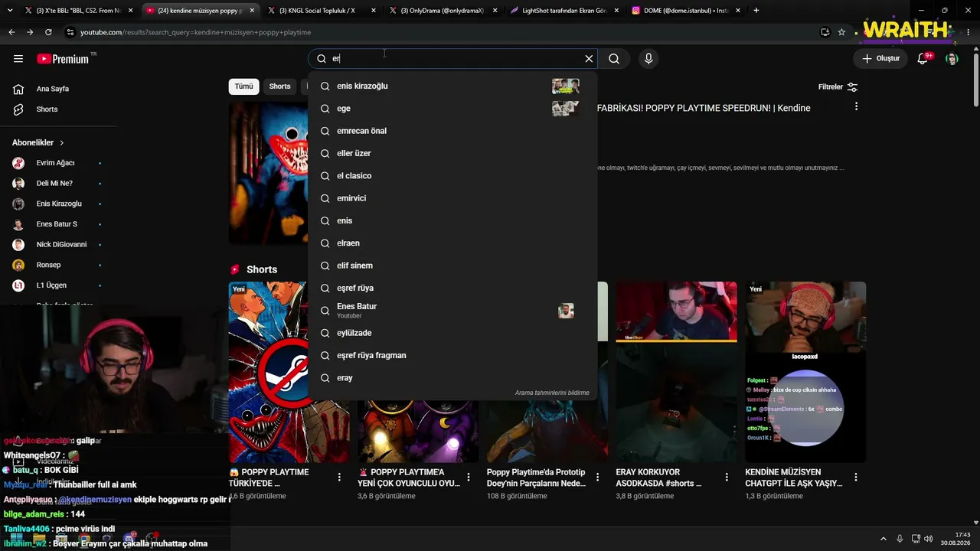Choose the 'emrecan önal' suggestion
980x551 pixels.
[452, 131]
